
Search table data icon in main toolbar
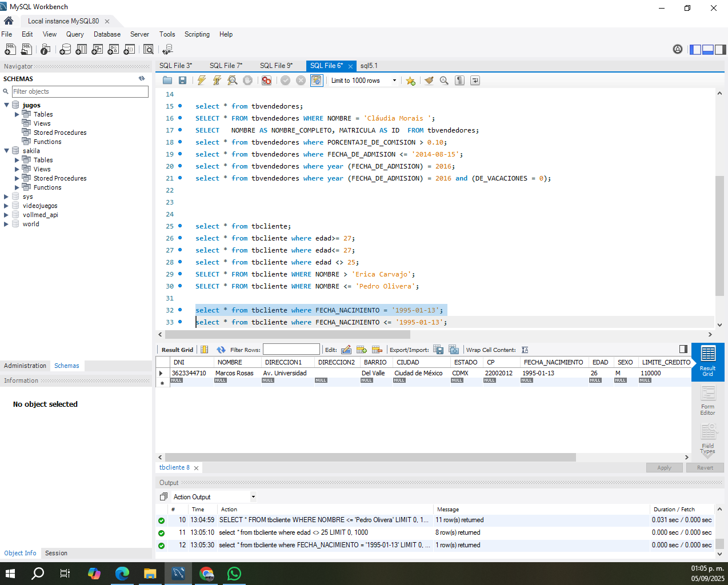pos(149,50)
